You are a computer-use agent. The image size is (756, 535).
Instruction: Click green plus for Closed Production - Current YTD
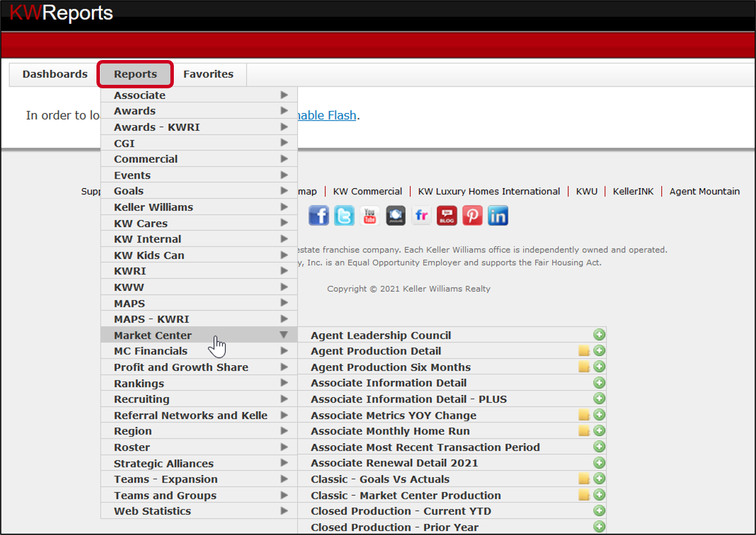(x=599, y=511)
